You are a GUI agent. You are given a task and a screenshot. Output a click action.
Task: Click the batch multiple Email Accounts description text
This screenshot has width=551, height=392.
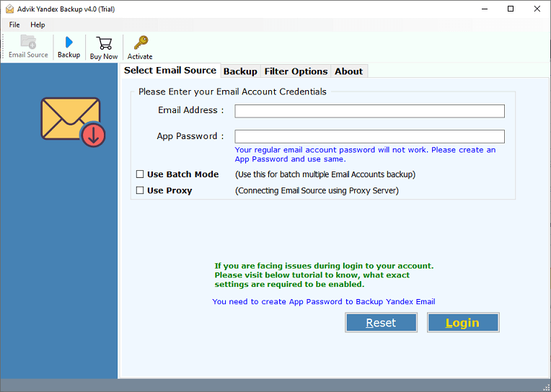click(325, 174)
